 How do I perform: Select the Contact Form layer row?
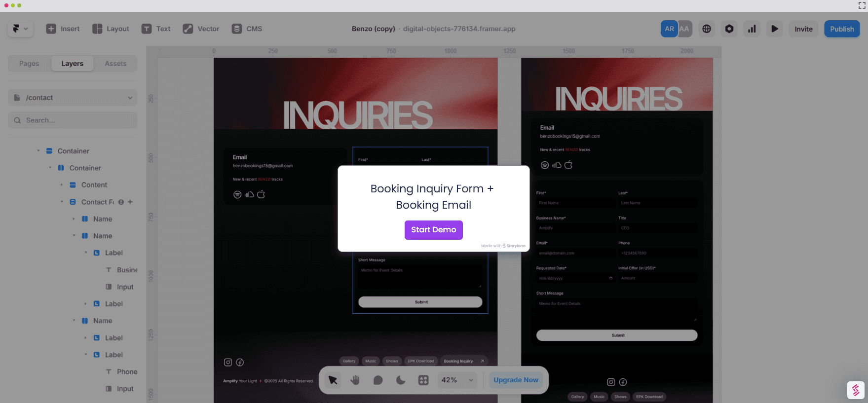point(73,202)
